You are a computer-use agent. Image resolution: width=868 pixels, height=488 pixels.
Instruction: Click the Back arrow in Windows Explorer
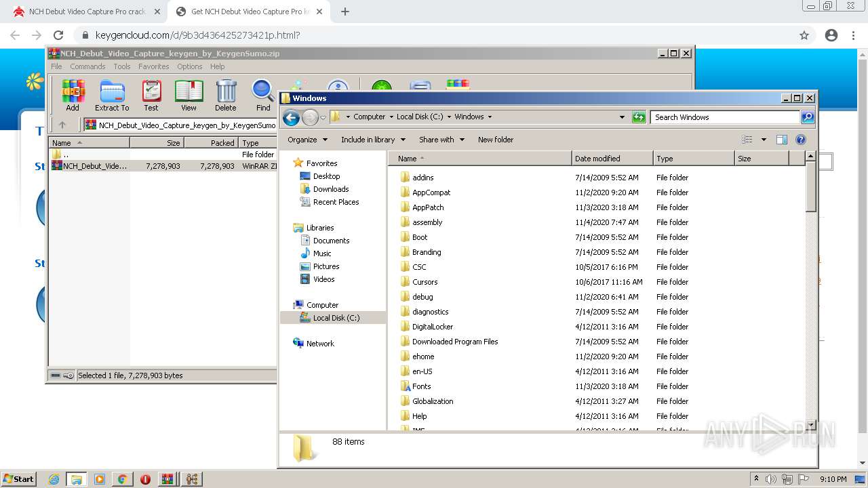pyautogui.click(x=291, y=117)
